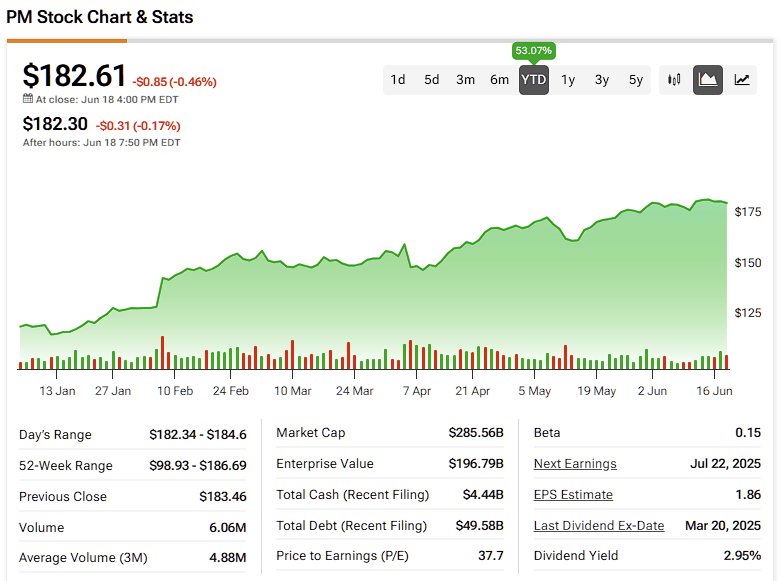Click the Jul 22, 2025 earnings date
Image resolution: width=782 pixels, height=581 pixels.
726,464
